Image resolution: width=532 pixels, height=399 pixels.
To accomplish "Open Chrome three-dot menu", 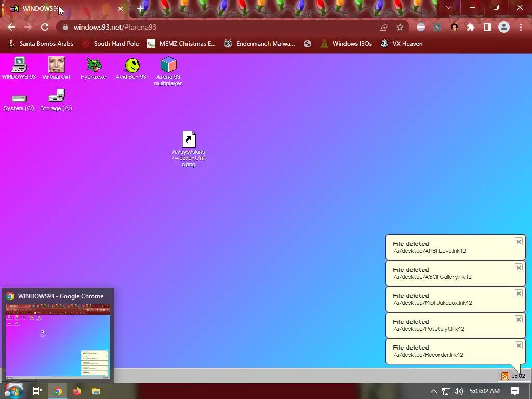I will tap(521, 27).
